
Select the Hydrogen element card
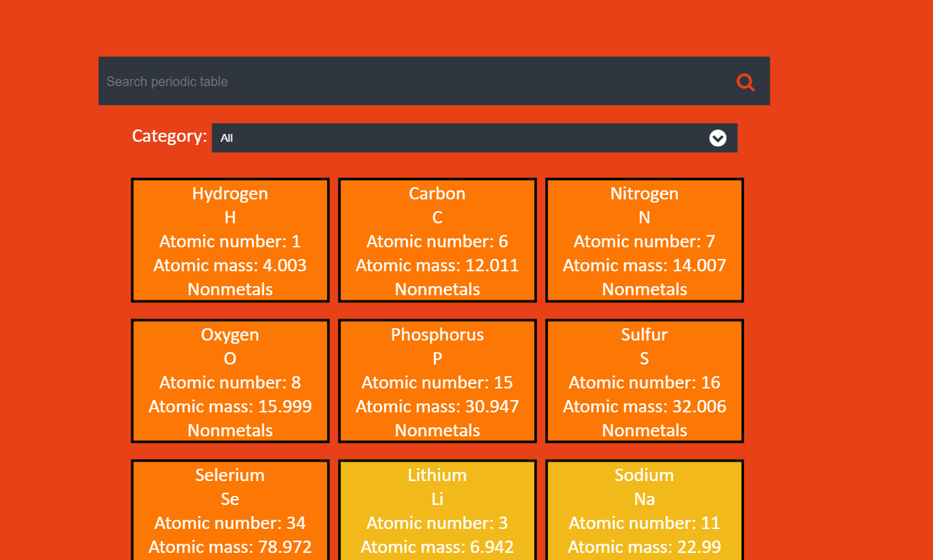point(230,240)
